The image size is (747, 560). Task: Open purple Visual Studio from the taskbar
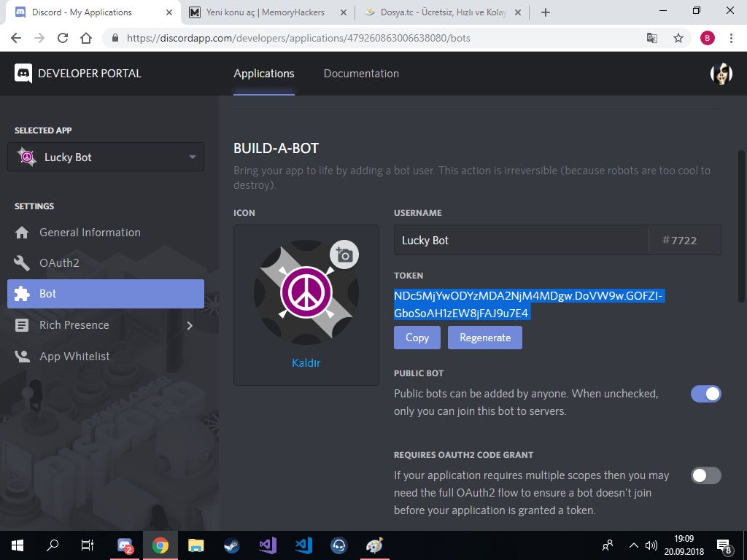(268, 545)
